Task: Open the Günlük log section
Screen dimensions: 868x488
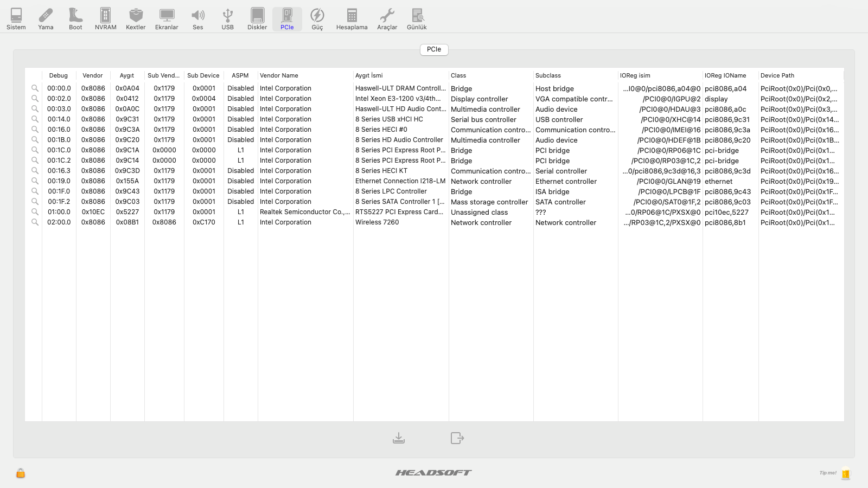Action: click(x=417, y=19)
